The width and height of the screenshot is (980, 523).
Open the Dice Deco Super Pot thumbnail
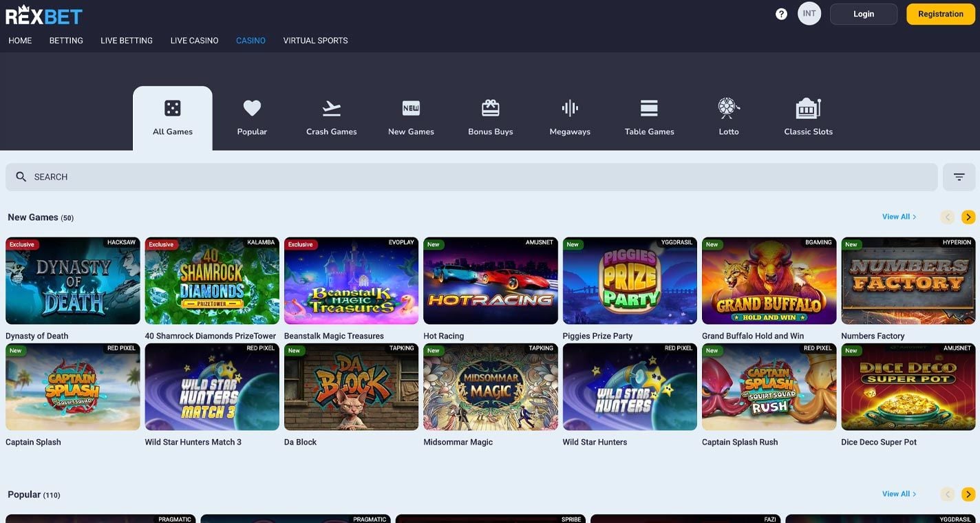(x=908, y=387)
